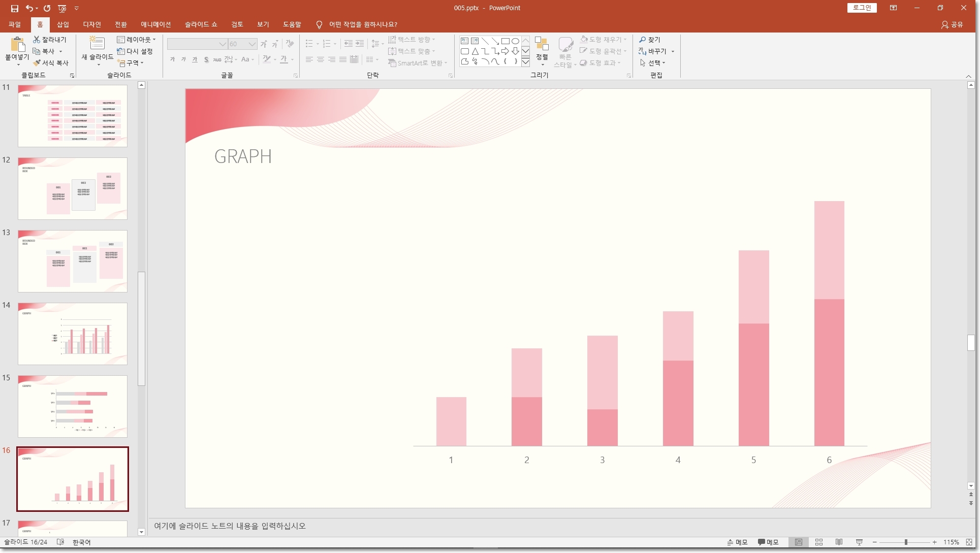
Task: Click the Save icon in quick access toolbar
Action: click(x=15, y=8)
